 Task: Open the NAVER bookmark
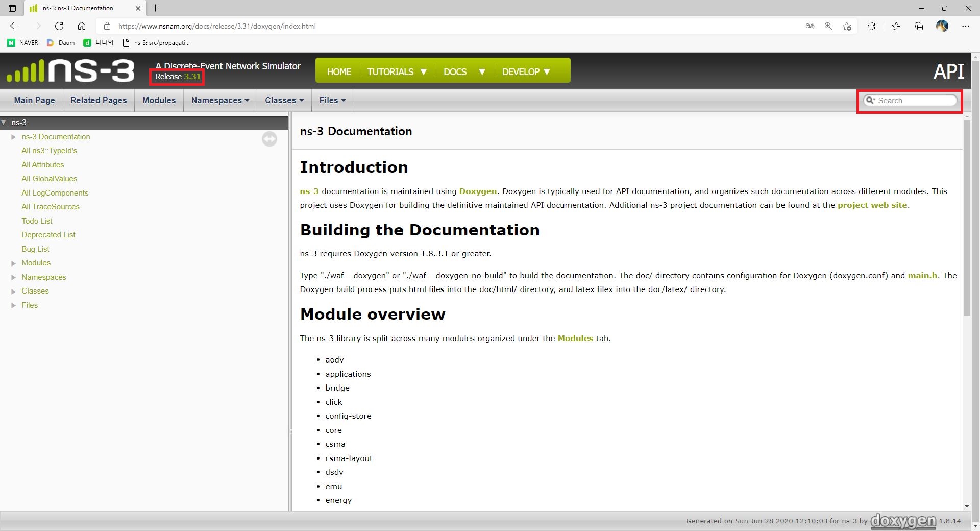[x=23, y=43]
